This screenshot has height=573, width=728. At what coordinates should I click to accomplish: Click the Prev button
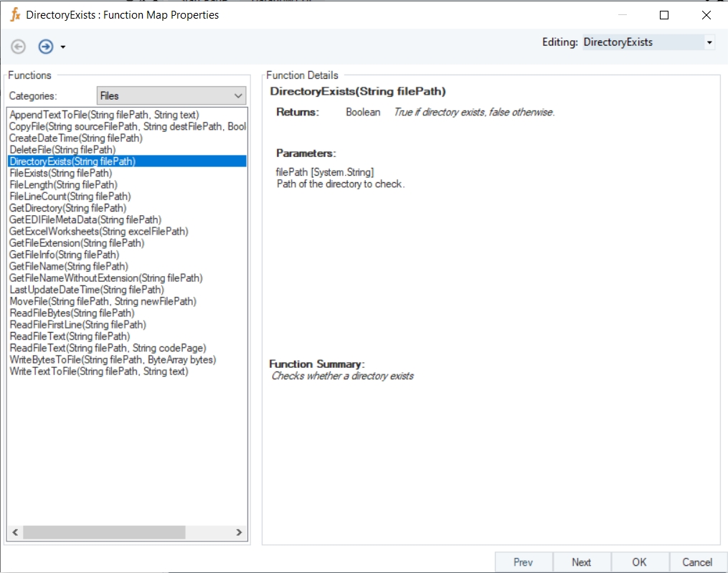524,562
